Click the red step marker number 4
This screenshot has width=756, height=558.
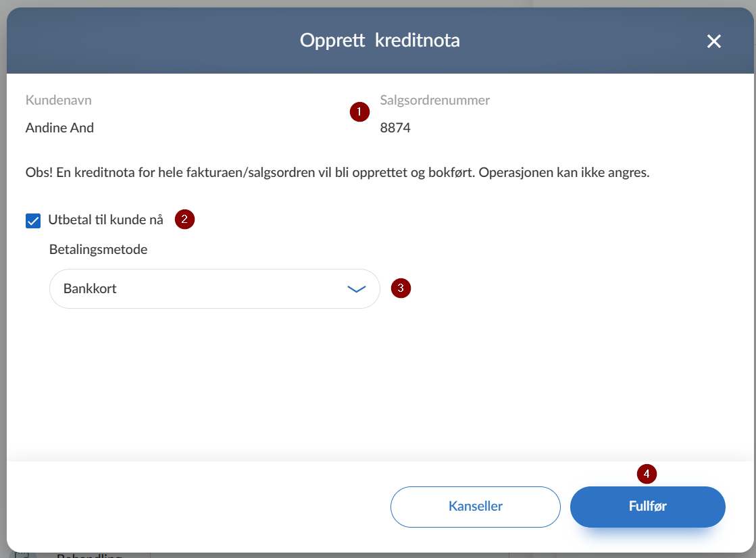[x=647, y=474]
